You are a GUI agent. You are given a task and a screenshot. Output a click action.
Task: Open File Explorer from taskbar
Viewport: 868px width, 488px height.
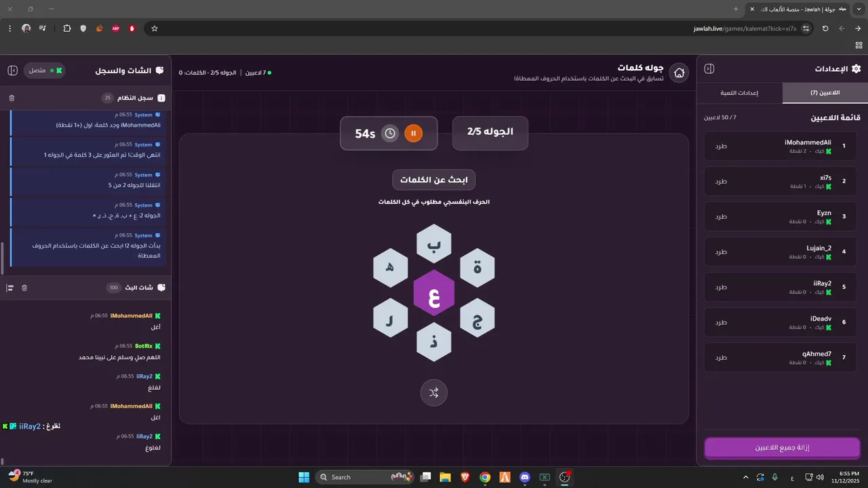446,477
